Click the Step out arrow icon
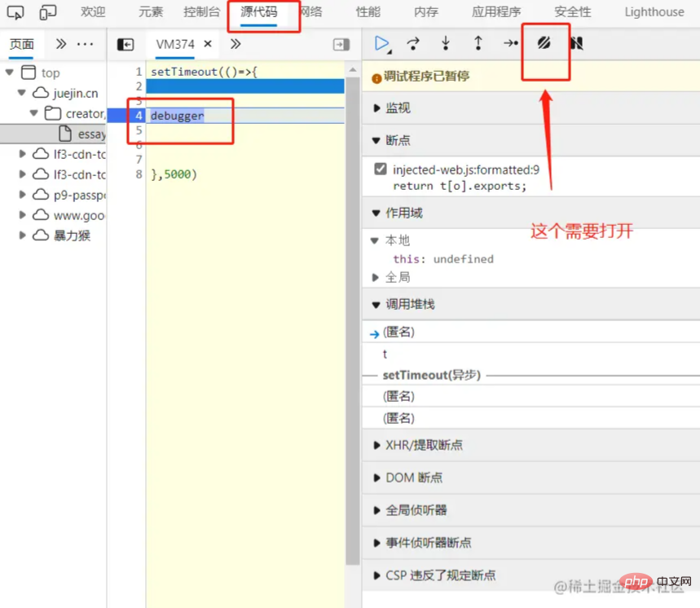This screenshot has height=608, width=700. tap(478, 43)
